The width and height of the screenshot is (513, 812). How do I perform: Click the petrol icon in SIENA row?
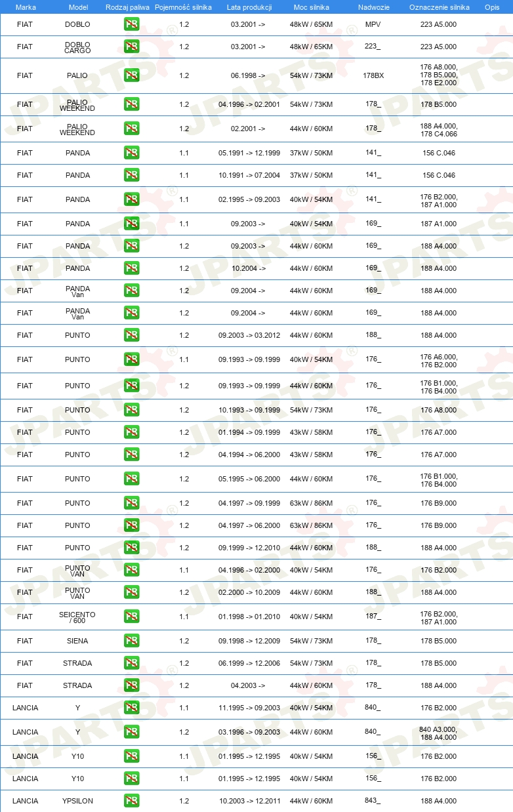pos(131,641)
